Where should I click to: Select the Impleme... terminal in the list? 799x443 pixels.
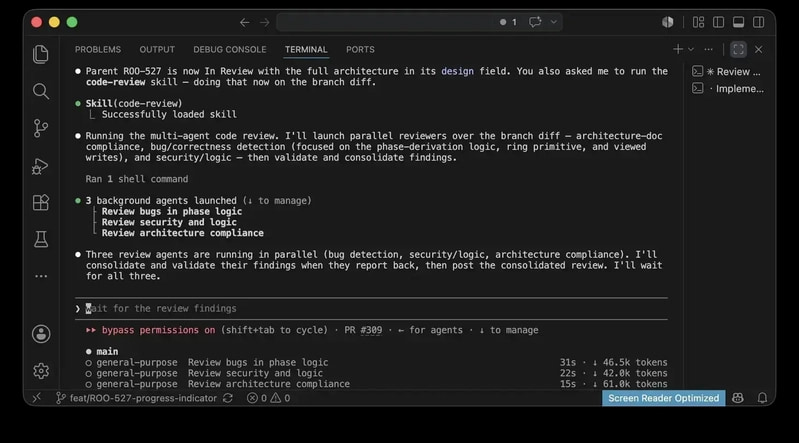(x=728, y=89)
